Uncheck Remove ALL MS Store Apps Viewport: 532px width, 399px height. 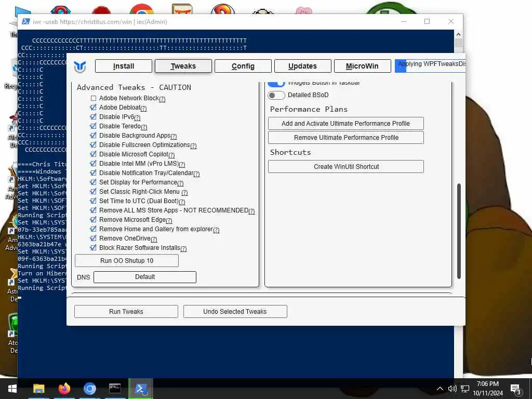tap(94, 210)
